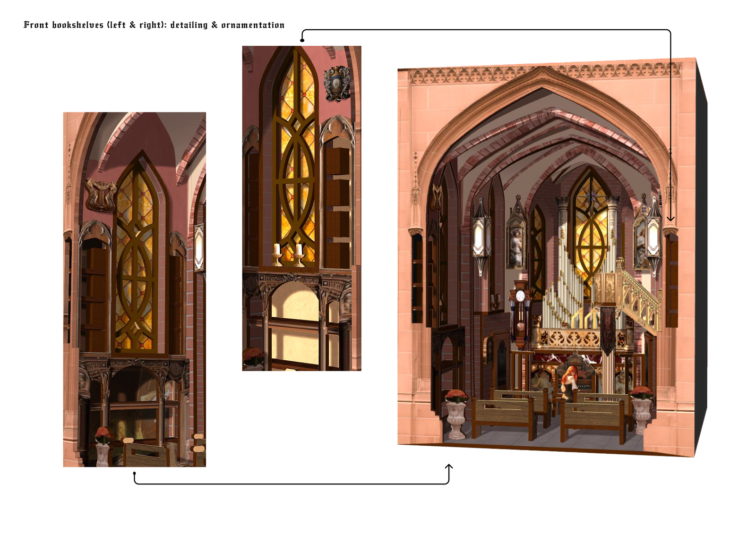Click the upward arrowhead below the main render

pyautogui.click(x=449, y=466)
